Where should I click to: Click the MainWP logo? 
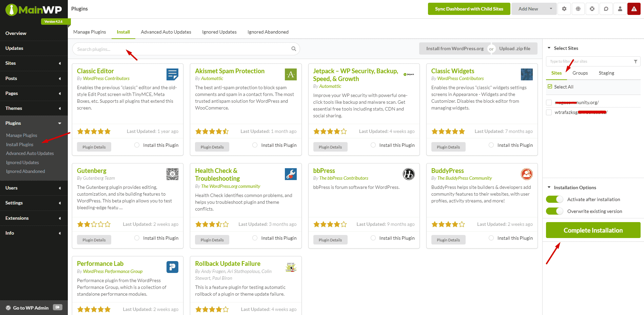point(34,10)
